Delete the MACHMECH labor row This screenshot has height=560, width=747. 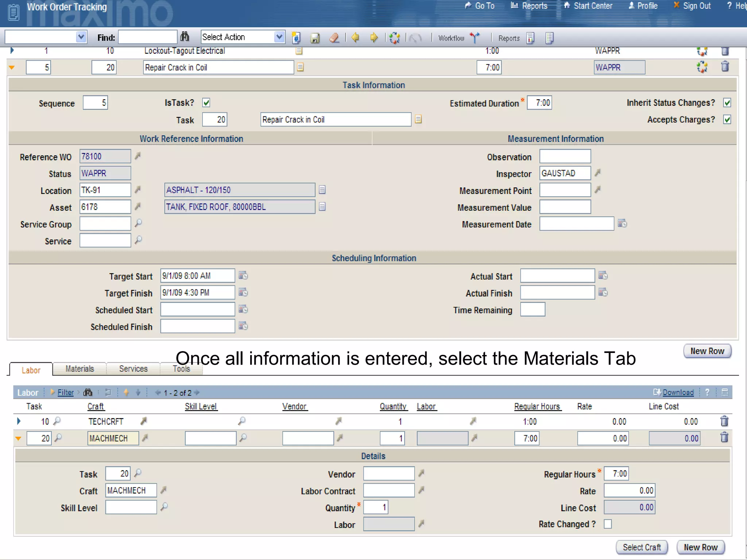(724, 437)
